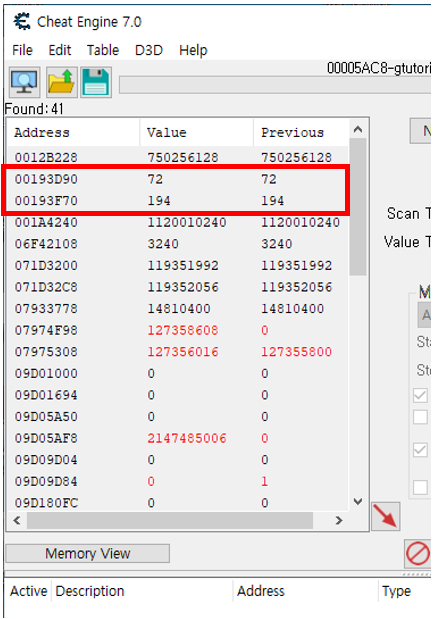The height and width of the screenshot is (619, 437).
Task: Select address 00193F70 with value 194
Action: (x=178, y=201)
